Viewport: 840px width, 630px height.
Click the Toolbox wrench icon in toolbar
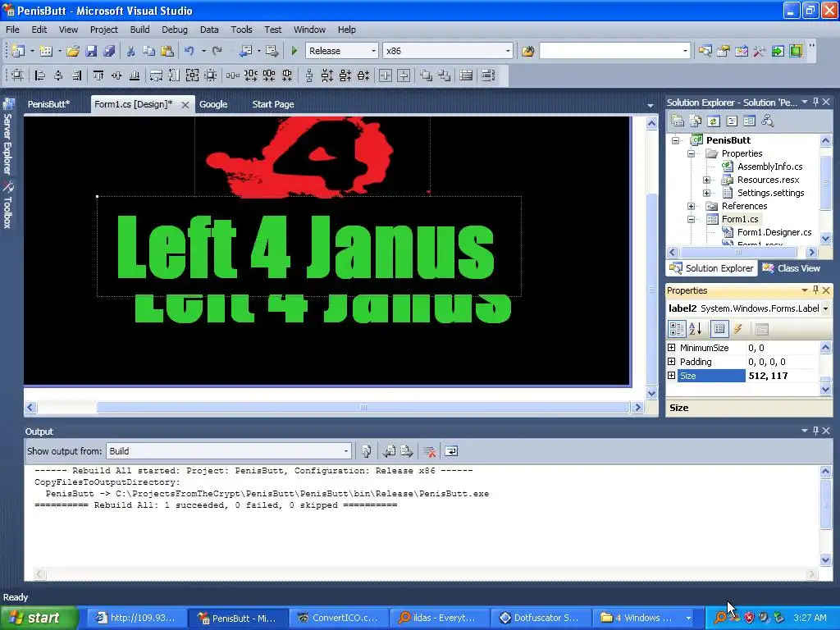[760, 51]
